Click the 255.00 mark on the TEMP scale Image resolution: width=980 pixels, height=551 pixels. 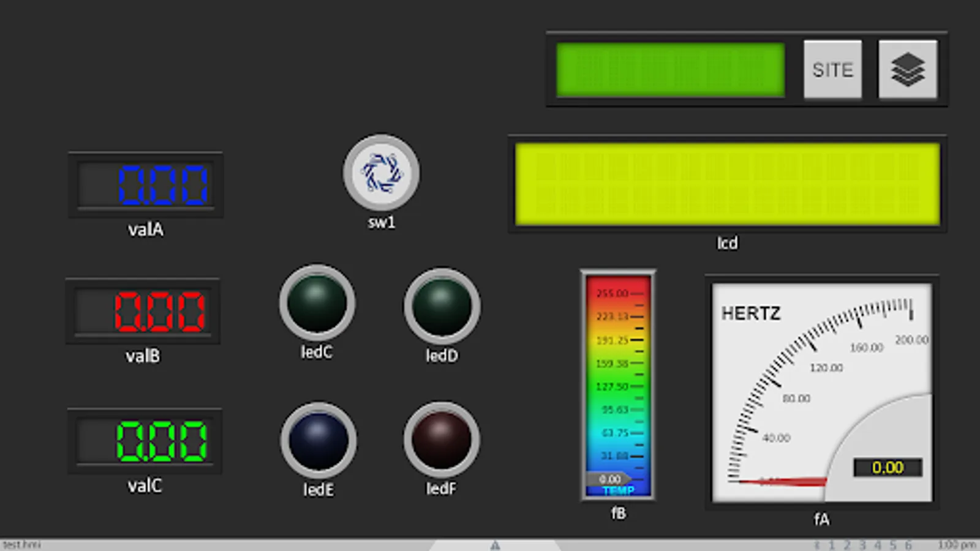point(612,293)
